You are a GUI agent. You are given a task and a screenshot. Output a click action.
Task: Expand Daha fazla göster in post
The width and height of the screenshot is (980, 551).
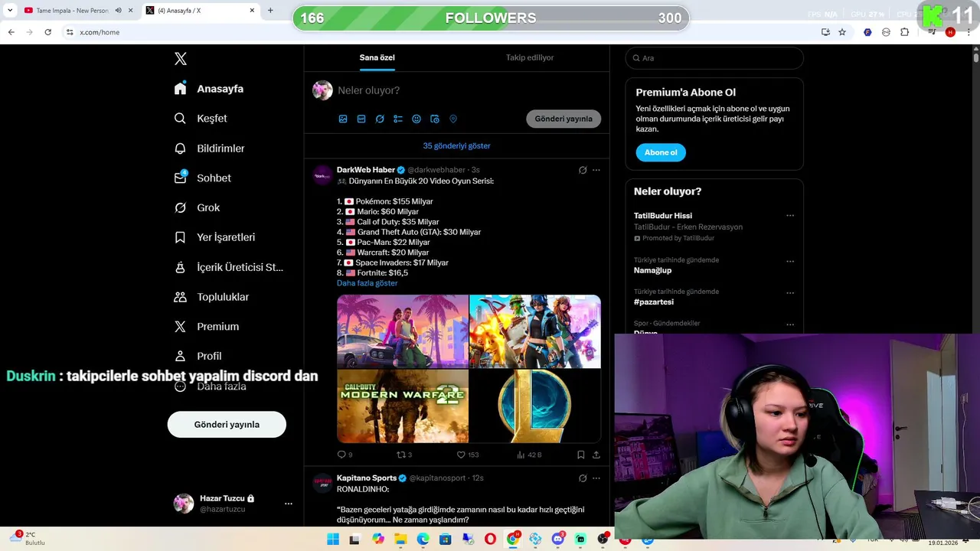[367, 283]
